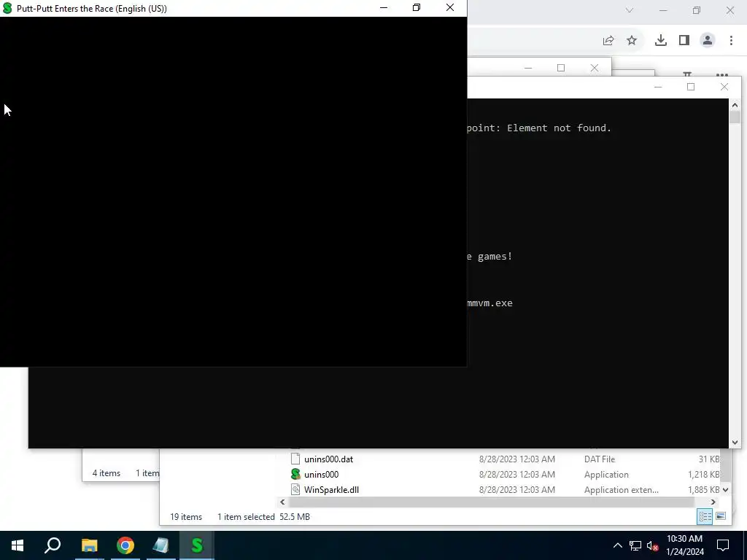
Task: Maximize the console window
Action: [691, 87]
